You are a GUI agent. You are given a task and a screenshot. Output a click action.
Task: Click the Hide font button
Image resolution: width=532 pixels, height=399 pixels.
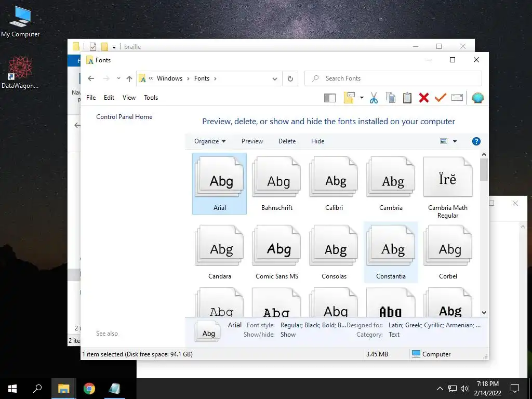(317, 141)
